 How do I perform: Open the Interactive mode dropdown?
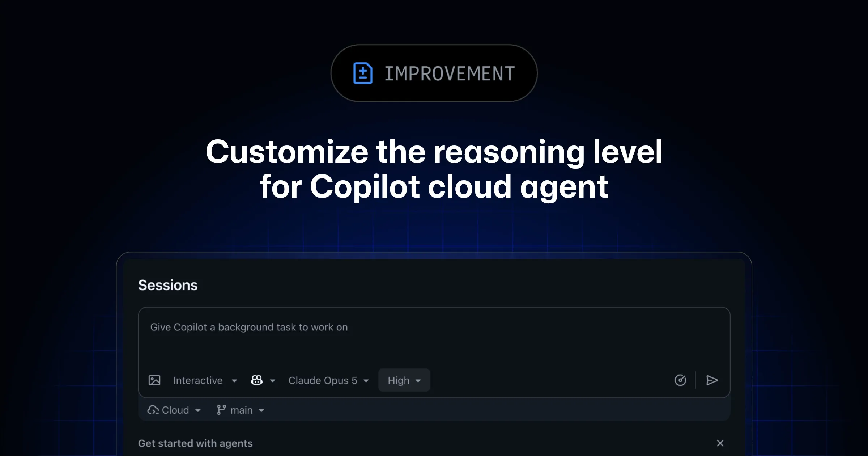pyautogui.click(x=205, y=380)
